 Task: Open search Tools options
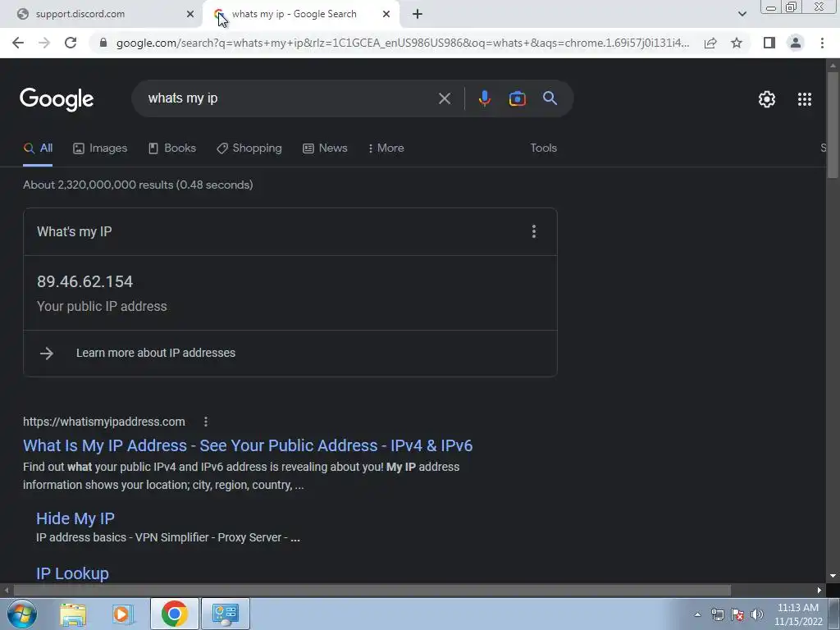(x=543, y=148)
